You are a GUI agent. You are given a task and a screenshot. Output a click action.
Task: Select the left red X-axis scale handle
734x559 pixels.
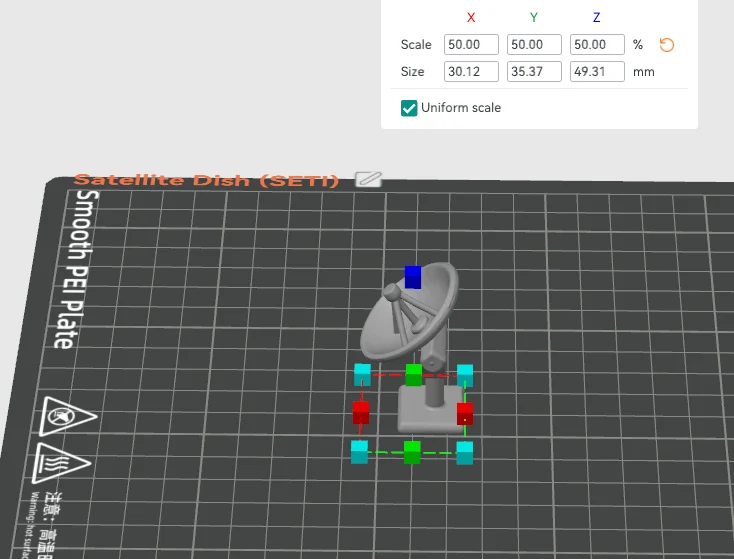click(x=361, y=413)
